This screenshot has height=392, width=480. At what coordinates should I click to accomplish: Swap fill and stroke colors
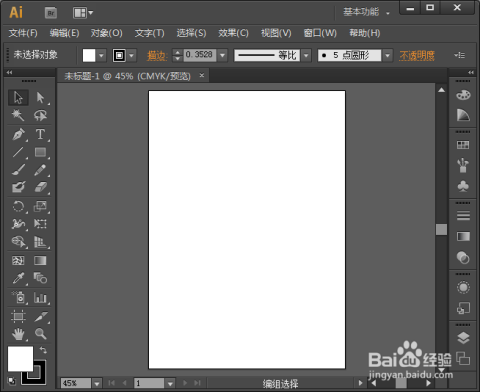click(x=43, y=350)
